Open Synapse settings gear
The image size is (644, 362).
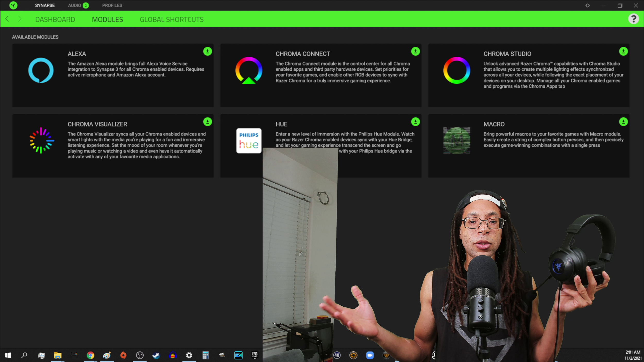coord(588,5)
